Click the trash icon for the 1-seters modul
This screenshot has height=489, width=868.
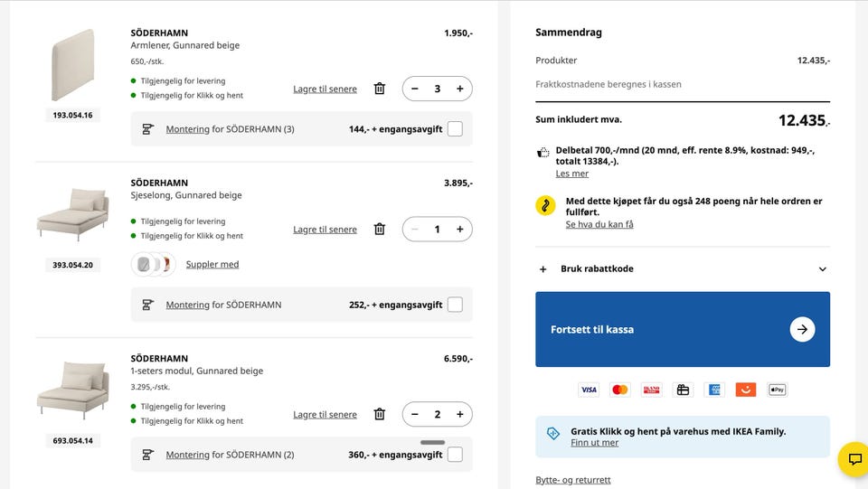pyautogui.click(x=380, y=414)
